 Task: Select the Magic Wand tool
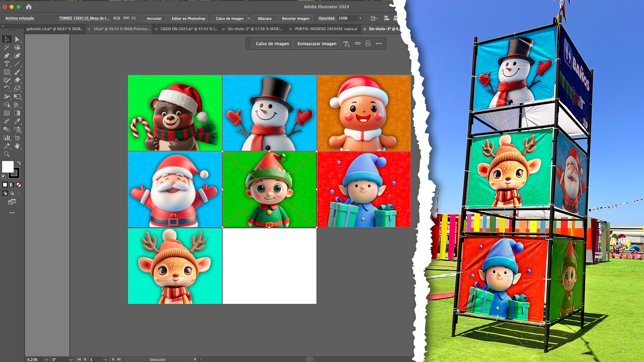click(7, 48)
